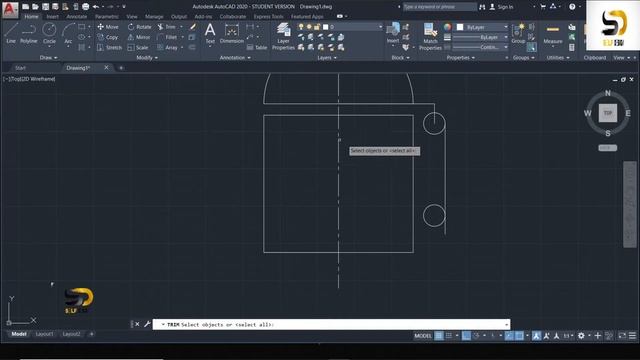The image size is (640, 360).
Task: Click Sign In button
Action: 502,7
